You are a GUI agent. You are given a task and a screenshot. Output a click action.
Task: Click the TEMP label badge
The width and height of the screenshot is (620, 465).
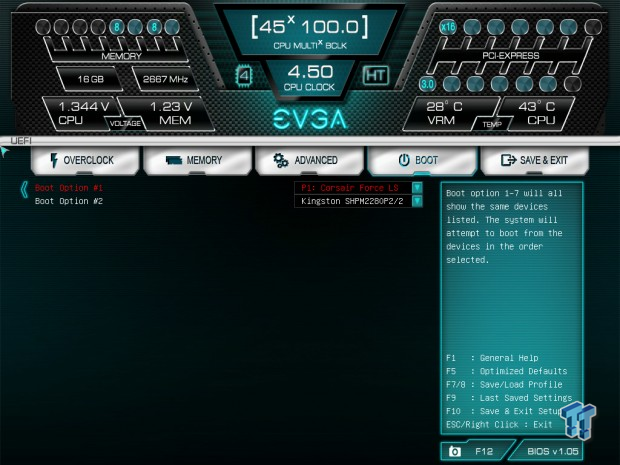[492, 125]
